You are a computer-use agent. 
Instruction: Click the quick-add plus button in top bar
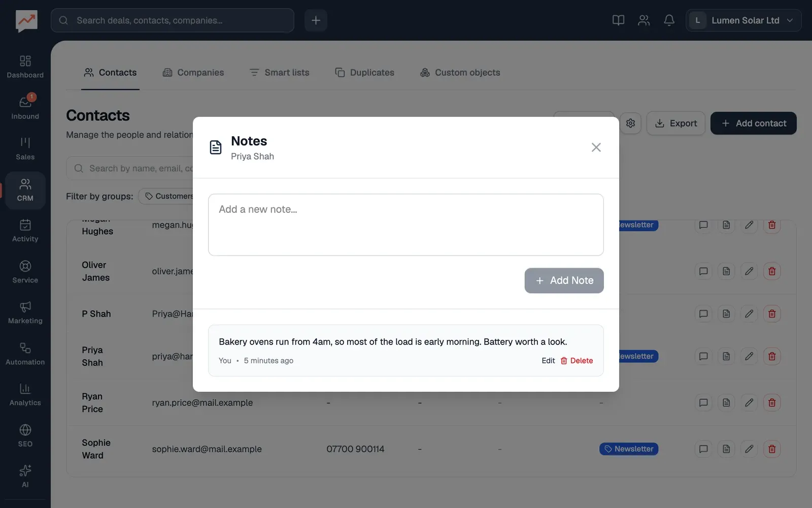pyautogui.click(x=316, y=20)
